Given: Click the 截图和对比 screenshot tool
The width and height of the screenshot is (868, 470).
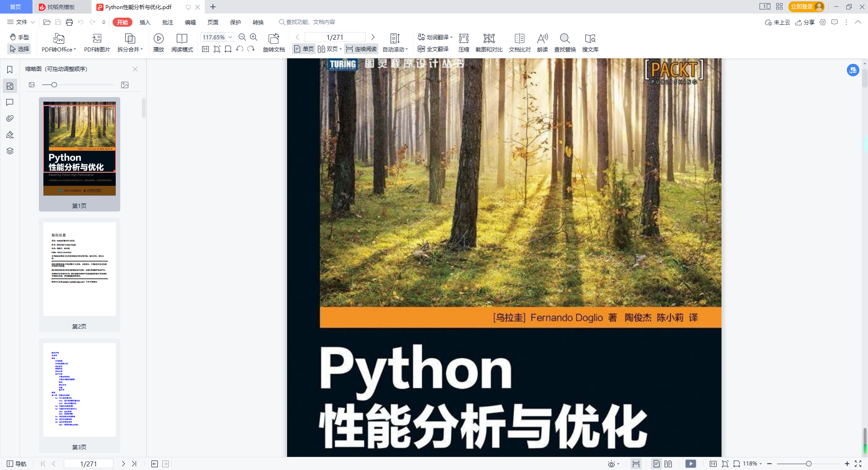Looking at the screenshot, I should [x=489, y=39].
